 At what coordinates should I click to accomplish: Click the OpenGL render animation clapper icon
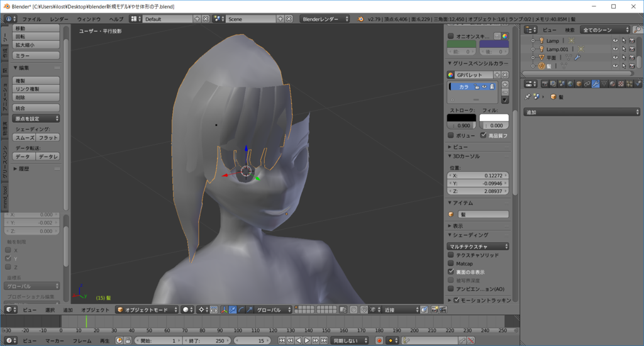443,310
